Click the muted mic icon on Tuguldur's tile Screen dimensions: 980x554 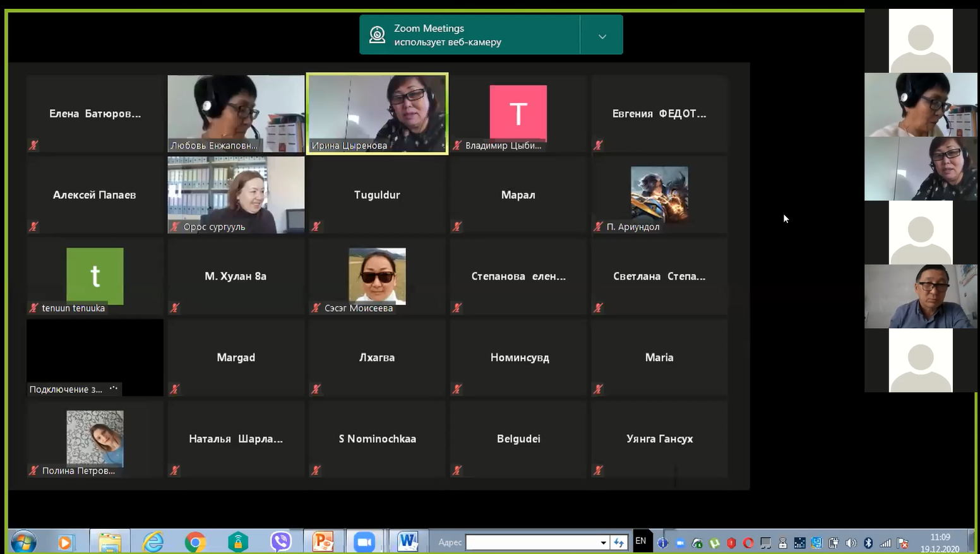pyautogui.click(x=316, y=226)
